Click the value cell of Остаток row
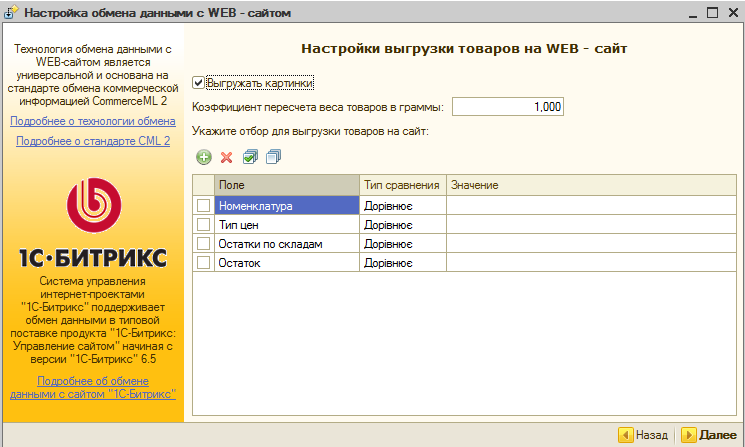745x447 pixels. [591, 262]
